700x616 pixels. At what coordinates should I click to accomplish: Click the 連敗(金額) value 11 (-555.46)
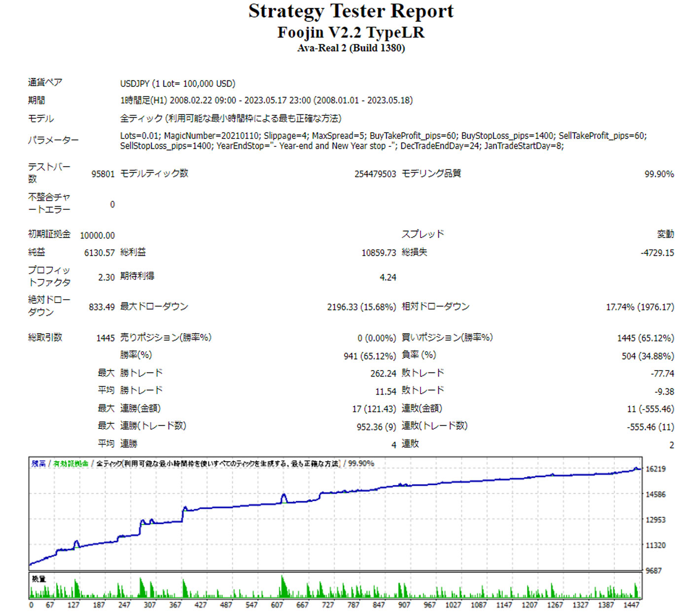650,409
